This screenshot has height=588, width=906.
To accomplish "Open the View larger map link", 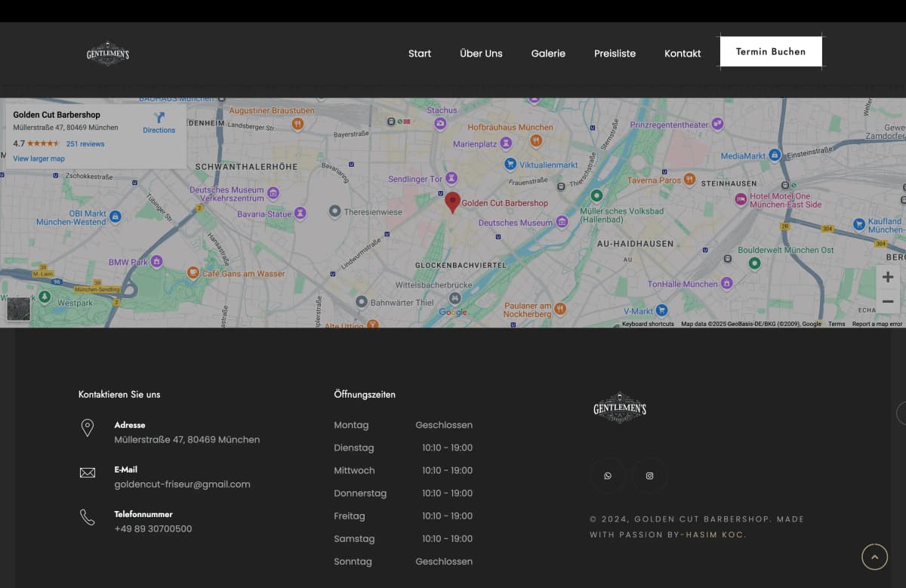I will pos(39,159).
